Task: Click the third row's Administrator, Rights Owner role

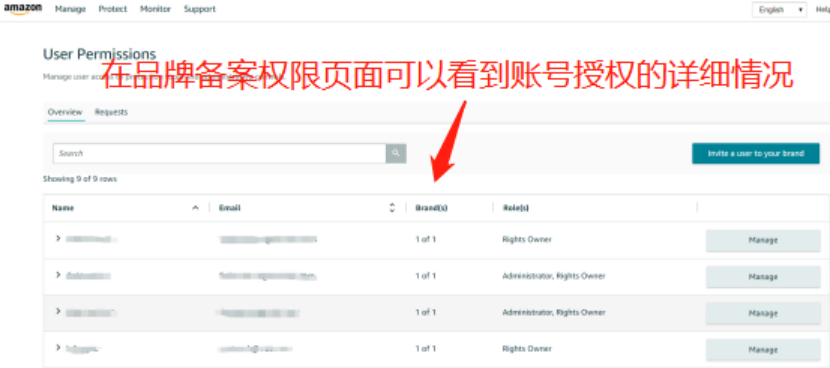Action: coord(554,312)
